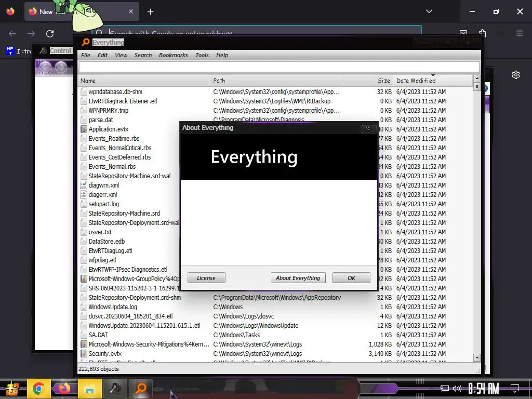Sort results by the Path column header
The height and width of the screenshot is (399, 532).
[276, 81]
